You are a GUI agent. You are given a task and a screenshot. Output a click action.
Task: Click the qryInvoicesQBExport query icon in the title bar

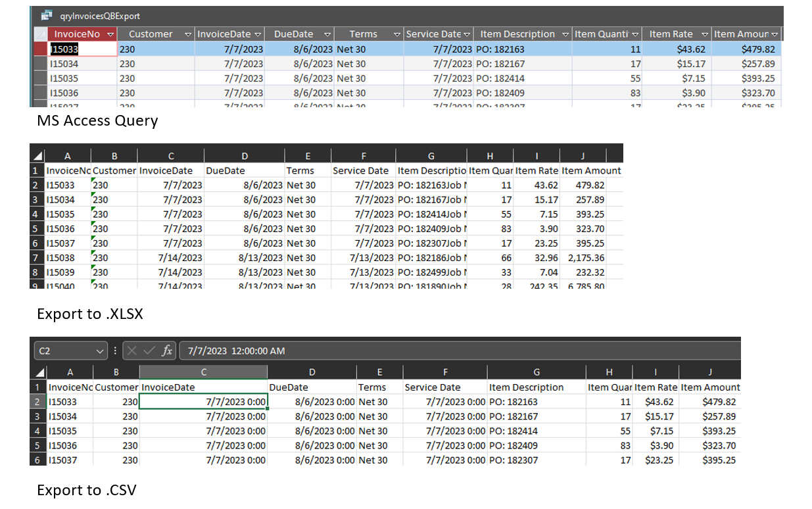point(47,15)
